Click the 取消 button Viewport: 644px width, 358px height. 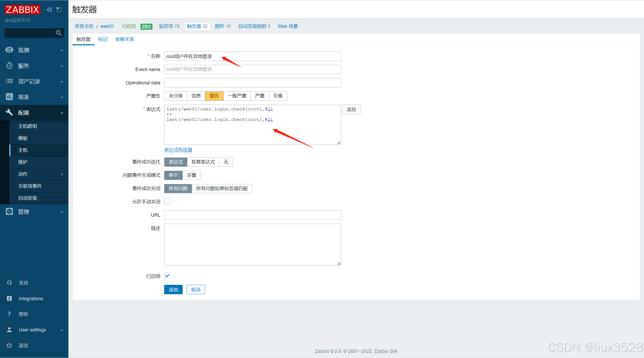click(x=196, y=290)
